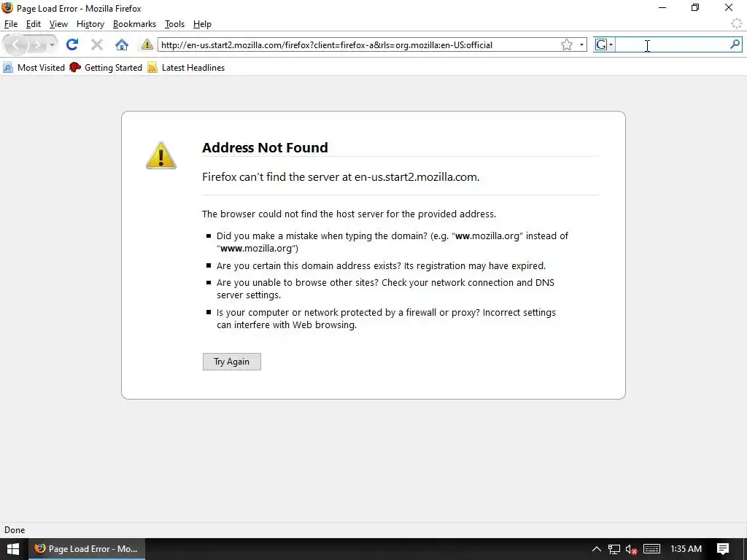Open the Action Center notifications icon
Screen dimensions: 747x560
click(723, 549)
